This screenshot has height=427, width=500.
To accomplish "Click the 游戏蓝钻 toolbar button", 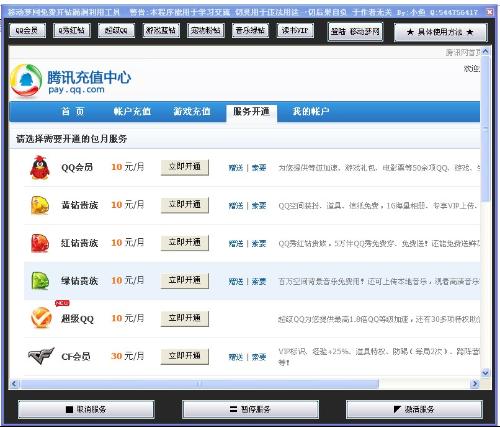I will coord(161,31).
